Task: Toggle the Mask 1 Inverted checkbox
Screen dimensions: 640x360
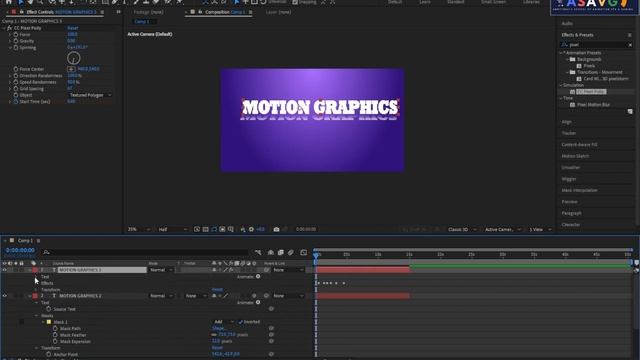Action: pos(241,322)
